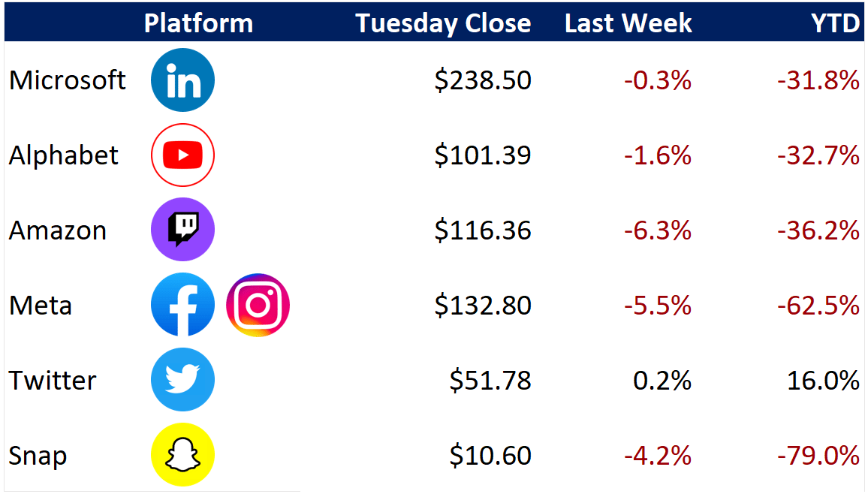868x497 pixels.
Task: Select Snap's $10.60 closing price
Action: [490, 456]
